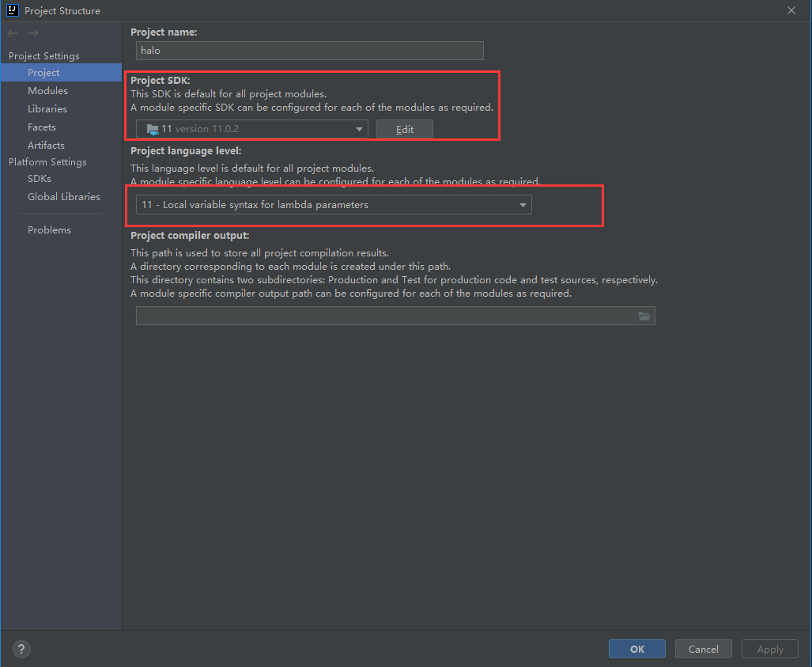Close the Project Structure dialog

791,10
